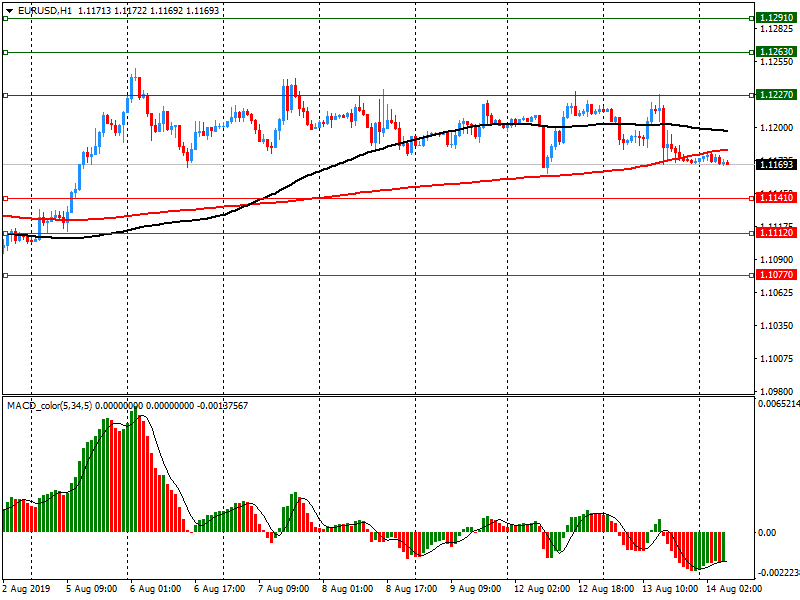Grab left handle of the 1.10770 line

(x=6, y=276)
